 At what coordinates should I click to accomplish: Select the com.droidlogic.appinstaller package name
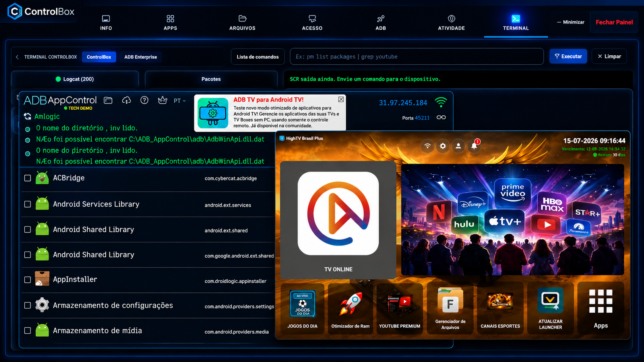235,281
